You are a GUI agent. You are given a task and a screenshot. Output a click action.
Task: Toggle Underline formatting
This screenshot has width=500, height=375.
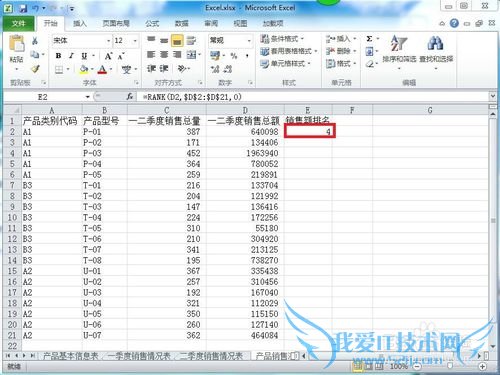point(84,56)
